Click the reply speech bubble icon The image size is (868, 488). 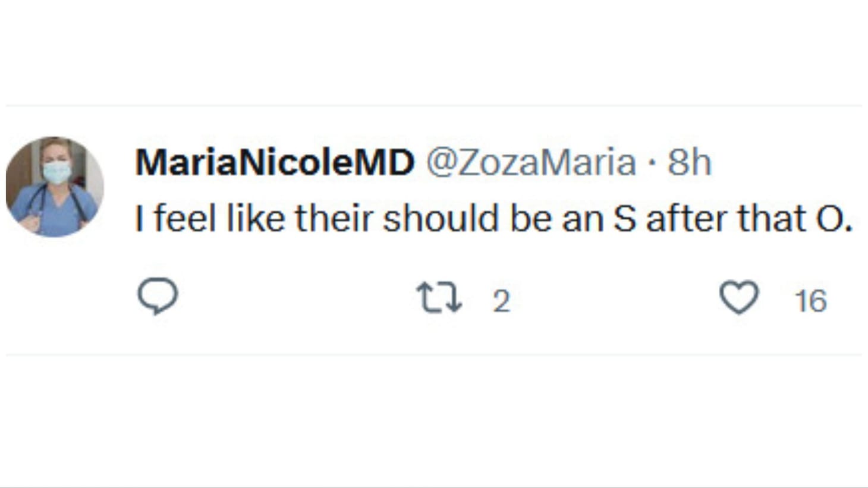click(x=158, y=295)
